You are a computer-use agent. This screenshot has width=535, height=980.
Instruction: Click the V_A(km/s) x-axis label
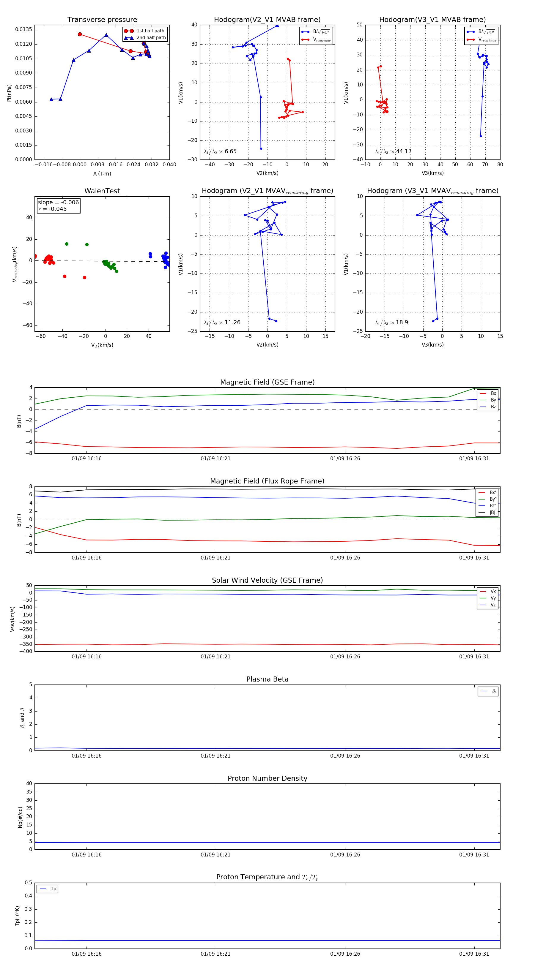[102, 345]
